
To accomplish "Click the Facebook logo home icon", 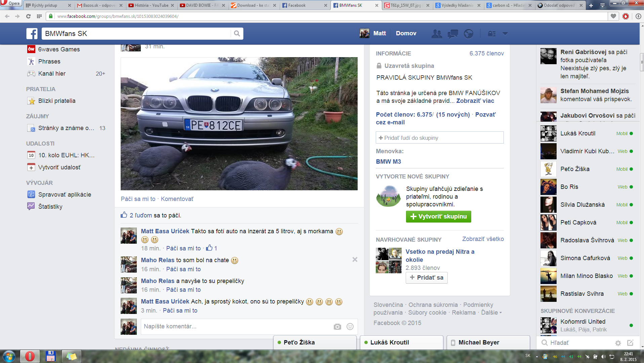I will pos(32,34).
